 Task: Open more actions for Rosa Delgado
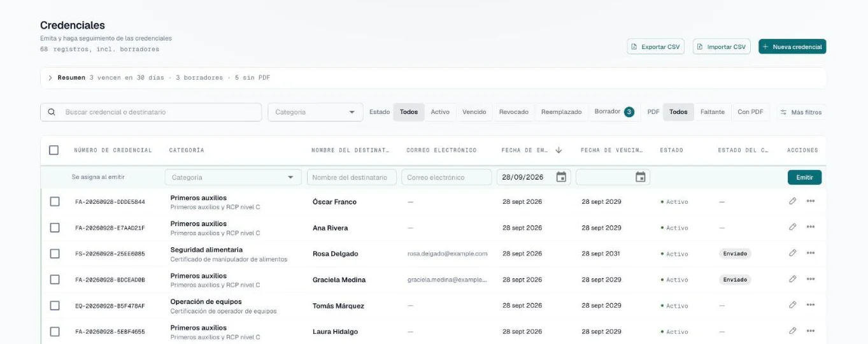click(x=810, y=253)
